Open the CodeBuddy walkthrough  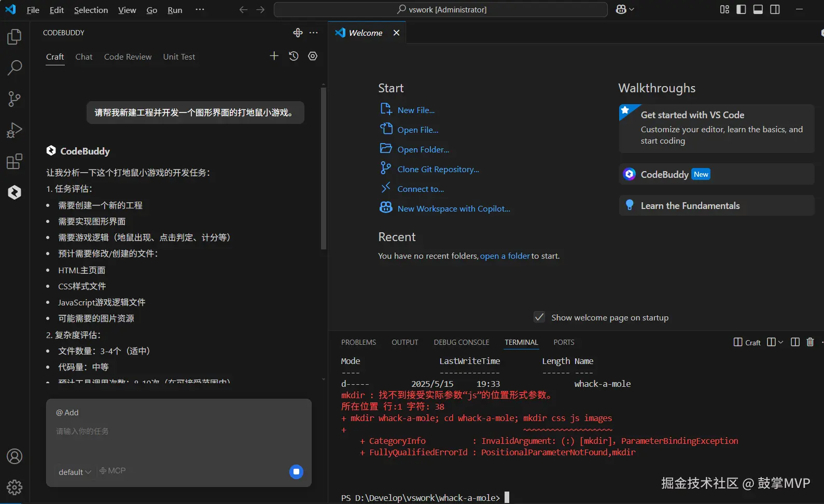pos(717,174)
